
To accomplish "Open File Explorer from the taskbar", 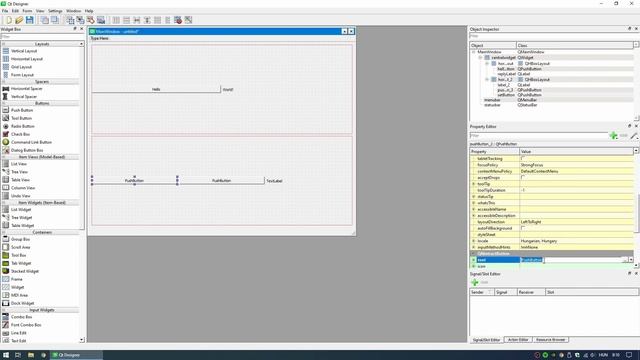I will click(x=31, y=355).
